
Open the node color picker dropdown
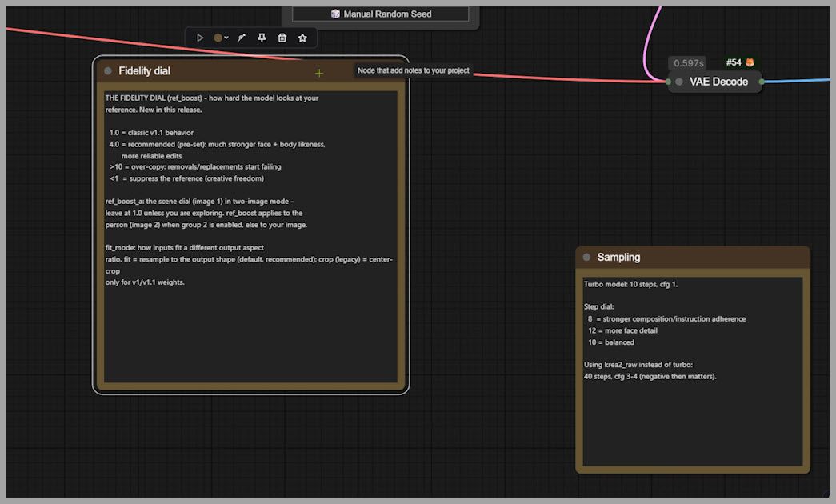(x=221, y=38)
